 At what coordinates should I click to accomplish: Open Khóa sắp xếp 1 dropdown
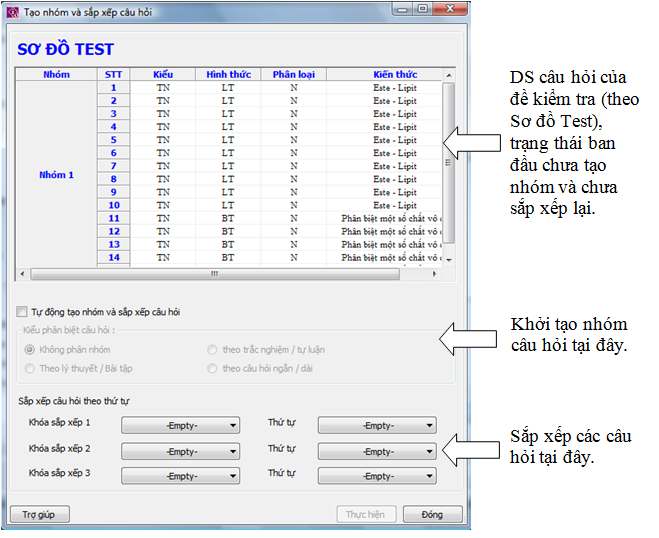[x=181, y=425]
